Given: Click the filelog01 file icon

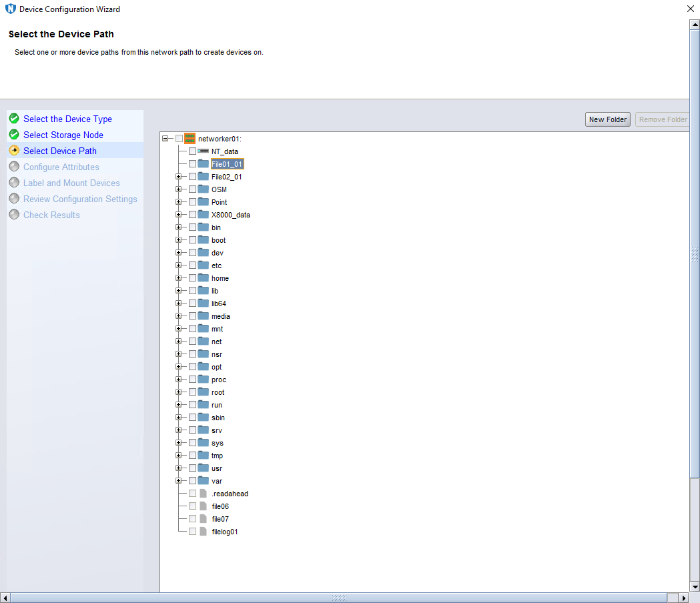Looking at the screenshot, I should pos(204,532).
